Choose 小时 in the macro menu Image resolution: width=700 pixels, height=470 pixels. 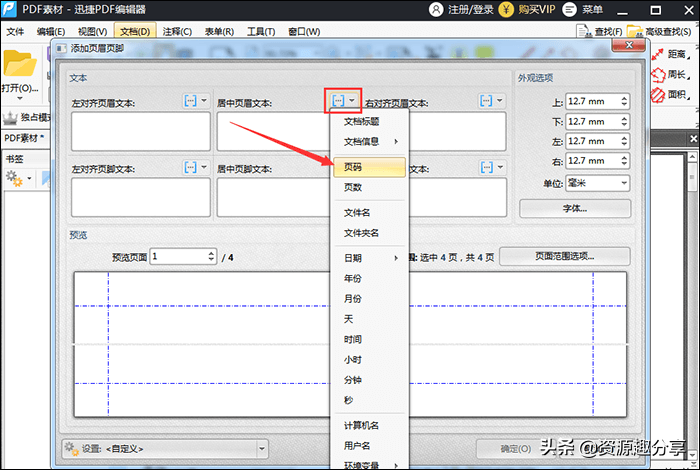(369, 359)
